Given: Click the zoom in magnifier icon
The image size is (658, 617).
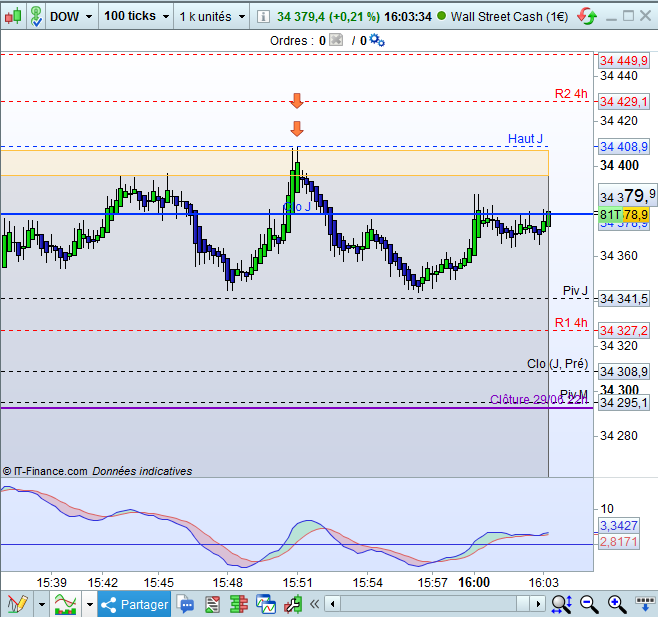Looking at the screenshot, I should 617,604.
